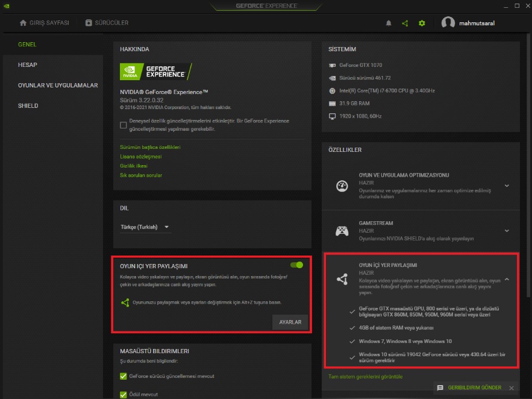532x399 pixels.
Task: Open settings gear icon
Action: click(x=422, y=23)
